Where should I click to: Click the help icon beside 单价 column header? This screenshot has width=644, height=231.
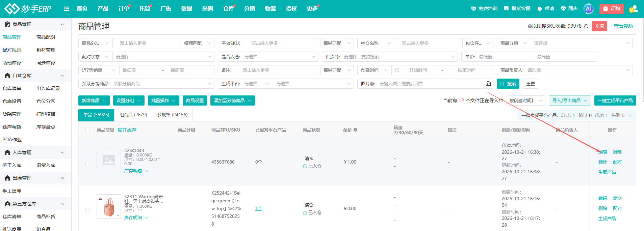point(356,130)
